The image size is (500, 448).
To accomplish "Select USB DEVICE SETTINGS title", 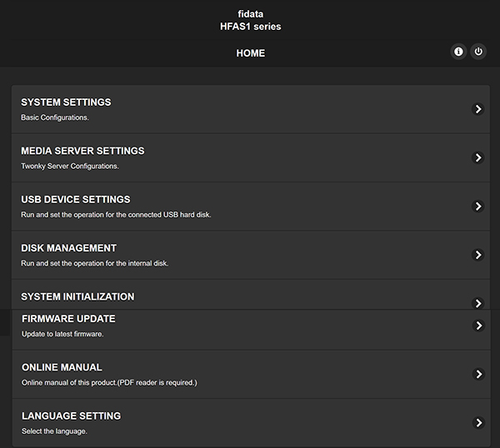I will 76,200.
